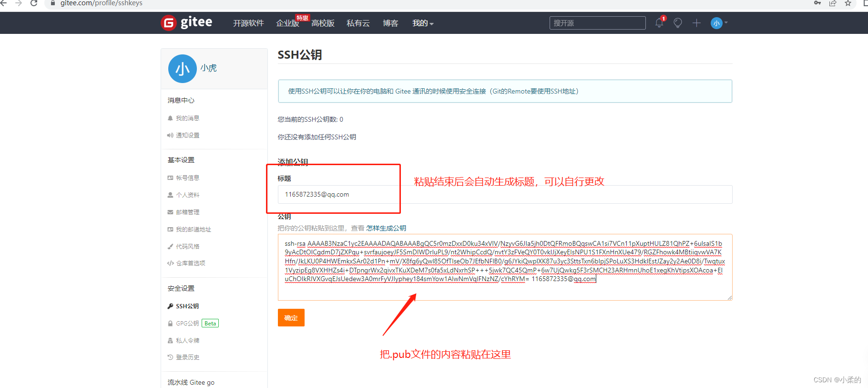
Task: Click the 安全设置 section heading
Action: (181, 288)
